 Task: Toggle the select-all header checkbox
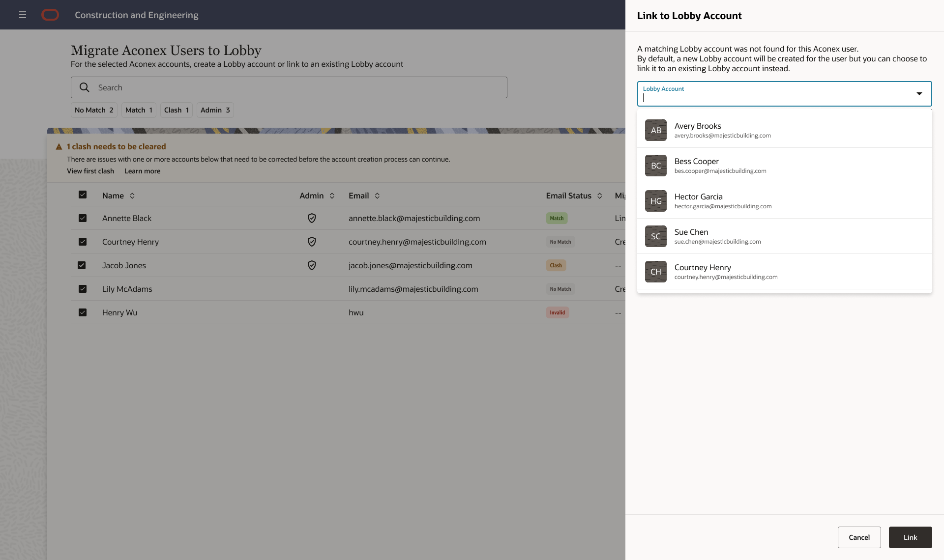83,195
